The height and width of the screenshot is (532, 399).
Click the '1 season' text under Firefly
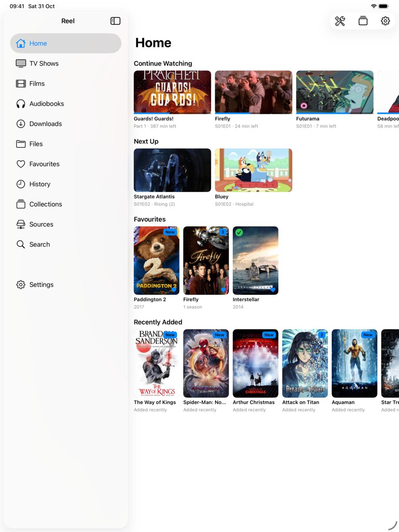click(193, 307)
